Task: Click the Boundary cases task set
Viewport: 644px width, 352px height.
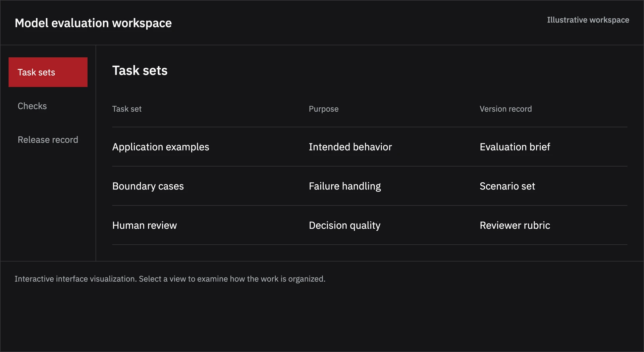Action: point(148,186)
